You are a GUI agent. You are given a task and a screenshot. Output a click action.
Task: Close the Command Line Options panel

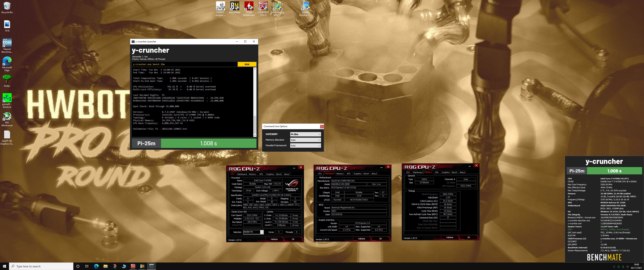(x=322, y=127)
